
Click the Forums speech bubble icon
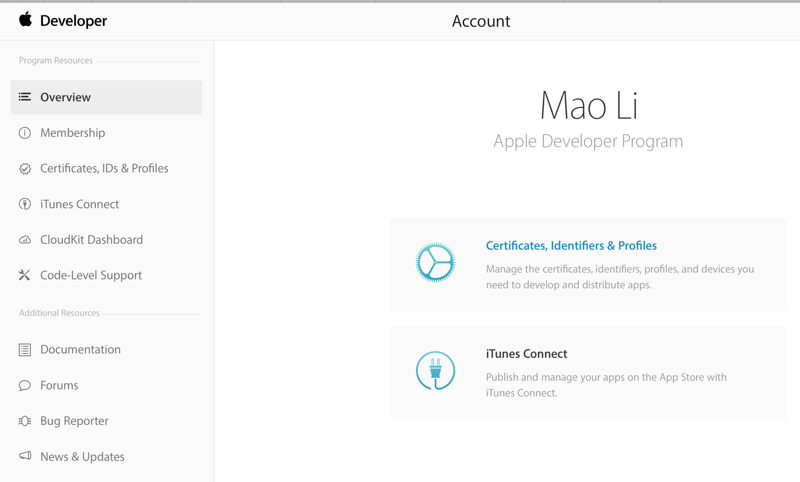(25, 385)
